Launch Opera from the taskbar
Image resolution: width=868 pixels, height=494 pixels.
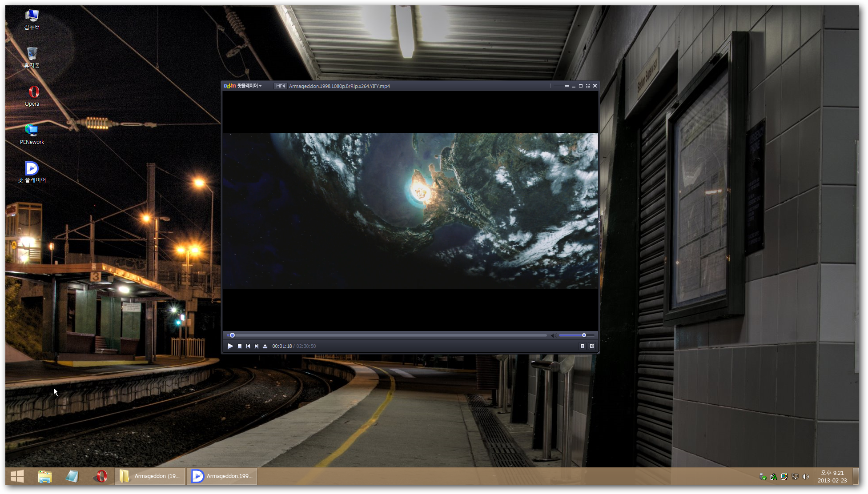[x=101, y=476]
